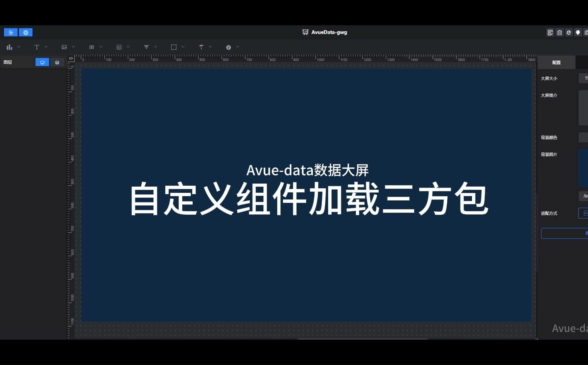Viewport: 588px width, 365px height.
Task: Switch to the 配置 tab
Action: pyautogui.click(x=557, y=63)
